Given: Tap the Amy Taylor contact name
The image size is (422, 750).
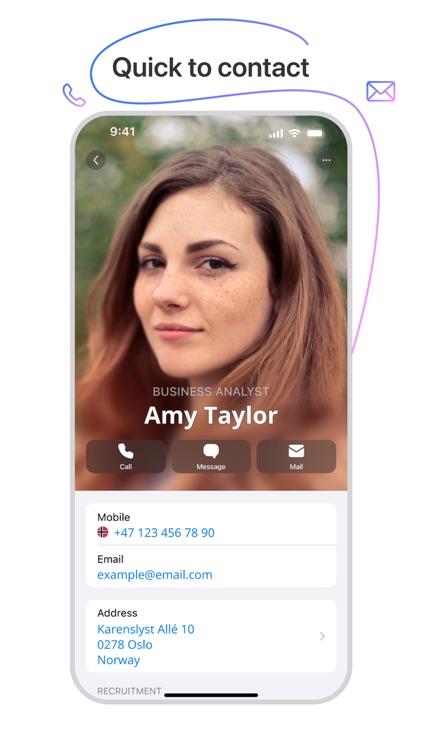Looking at the screenshot, I should pos(211,415).
